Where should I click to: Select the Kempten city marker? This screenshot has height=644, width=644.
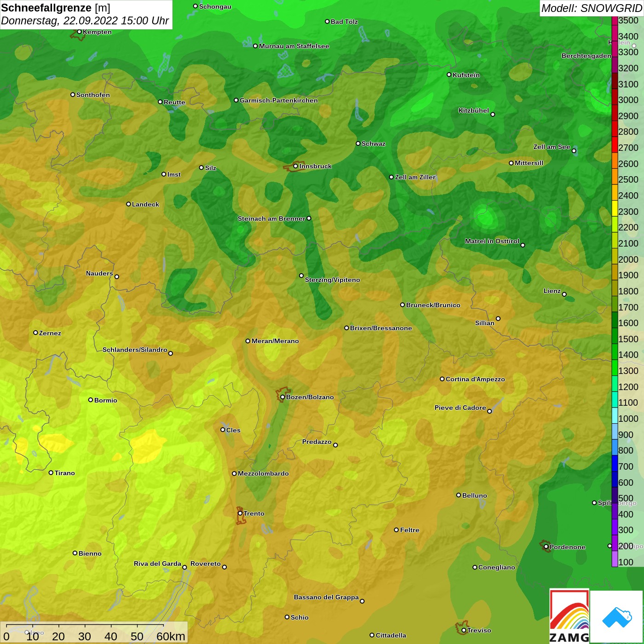click(x=79, y=32)
